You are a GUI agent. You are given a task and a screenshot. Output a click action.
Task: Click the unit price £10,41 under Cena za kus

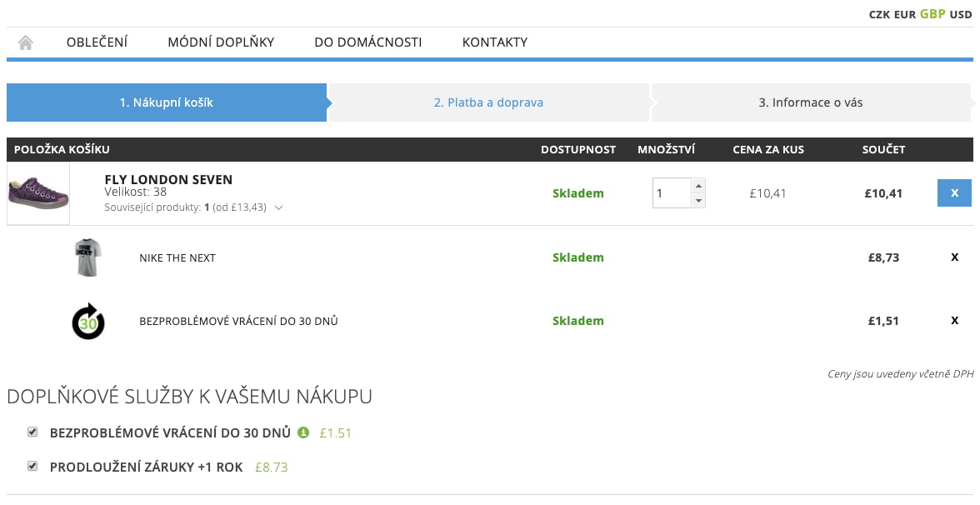point(768,193)
